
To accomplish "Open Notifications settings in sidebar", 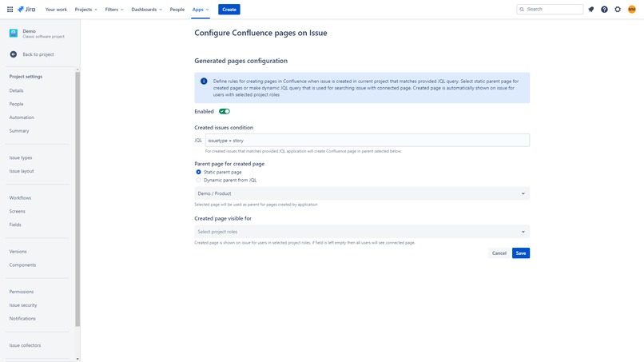I will click(x=22, y=318).
